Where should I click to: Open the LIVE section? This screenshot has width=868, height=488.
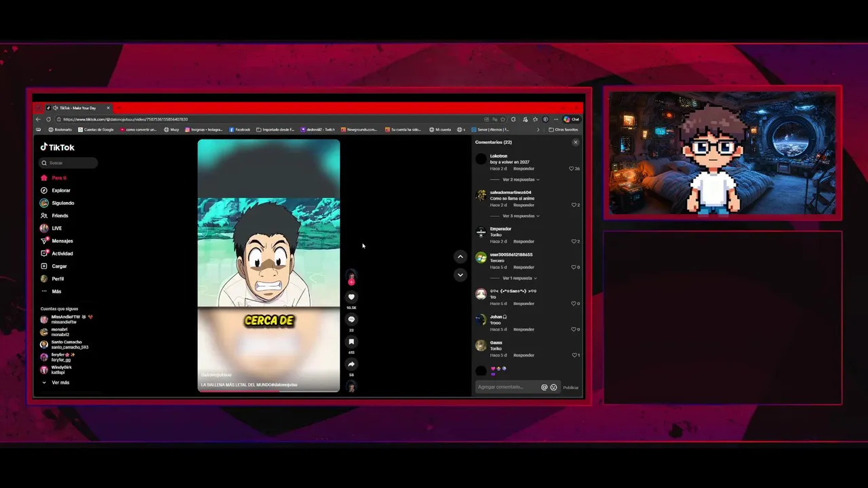[52, 228]
